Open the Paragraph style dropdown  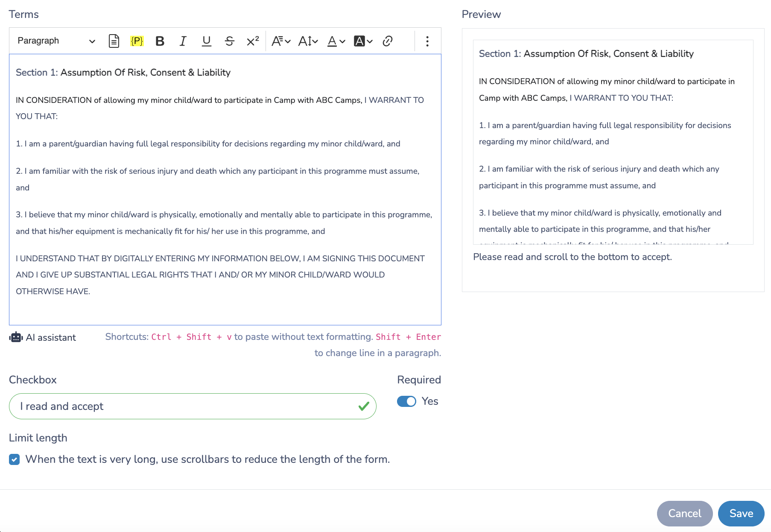click(x=56, y=41)
